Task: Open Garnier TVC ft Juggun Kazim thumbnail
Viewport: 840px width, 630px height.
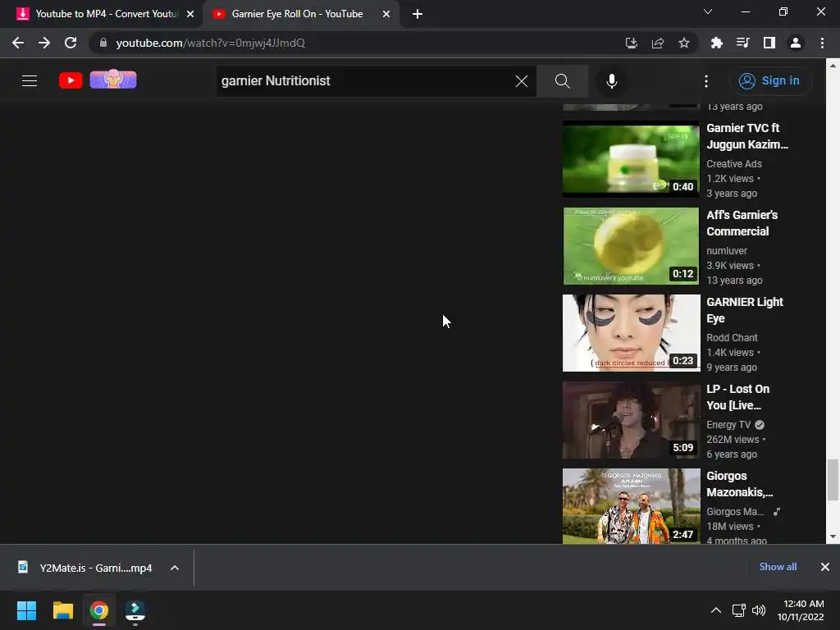Action: (631, 159)
